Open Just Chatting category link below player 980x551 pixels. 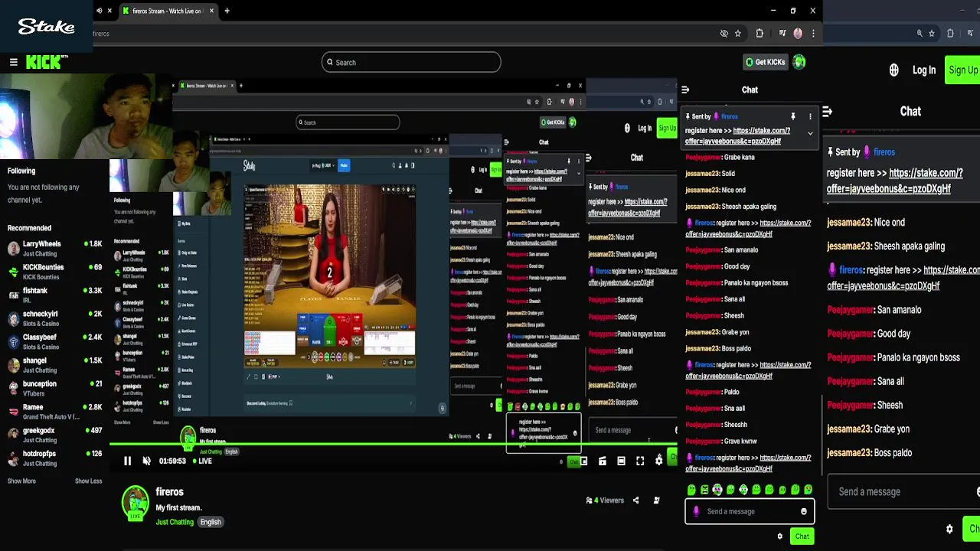[x=175, y=522]
